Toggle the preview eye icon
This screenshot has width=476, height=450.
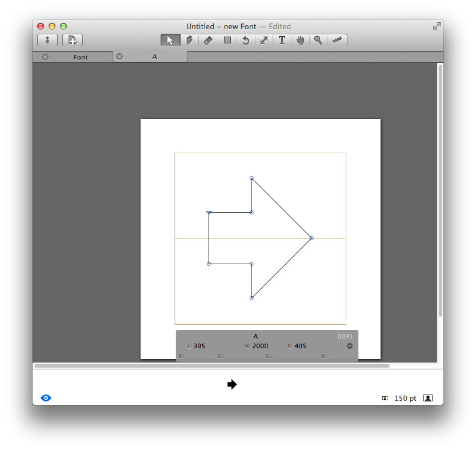(46, 398)
